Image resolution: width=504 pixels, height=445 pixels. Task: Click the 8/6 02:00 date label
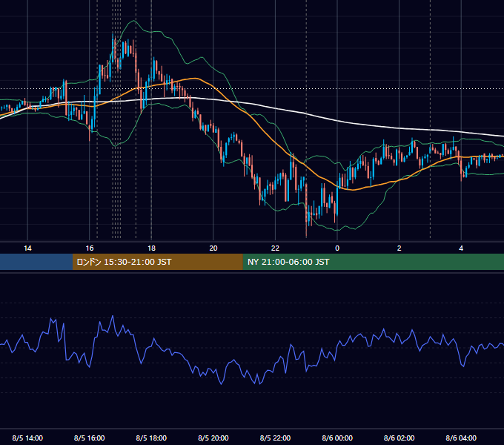tap(399, 438)
